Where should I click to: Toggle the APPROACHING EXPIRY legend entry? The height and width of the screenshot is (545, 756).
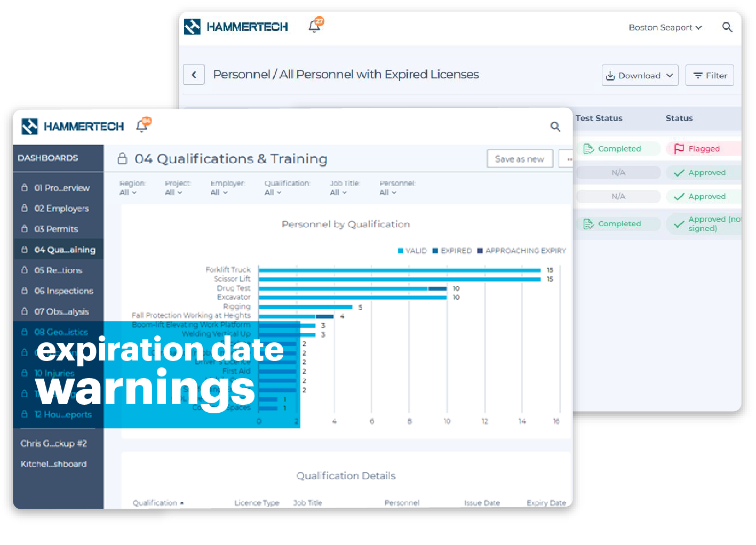(521, 251)
